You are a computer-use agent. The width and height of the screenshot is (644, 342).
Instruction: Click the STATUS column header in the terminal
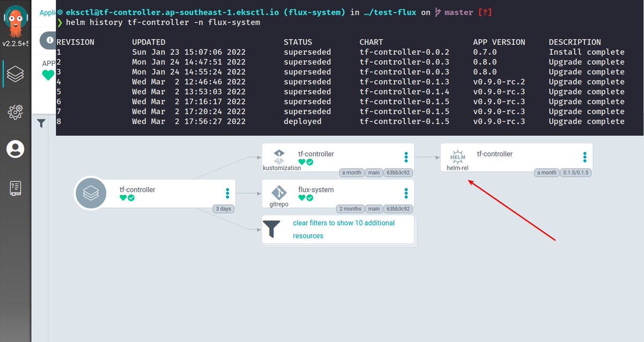click(297, 42)
